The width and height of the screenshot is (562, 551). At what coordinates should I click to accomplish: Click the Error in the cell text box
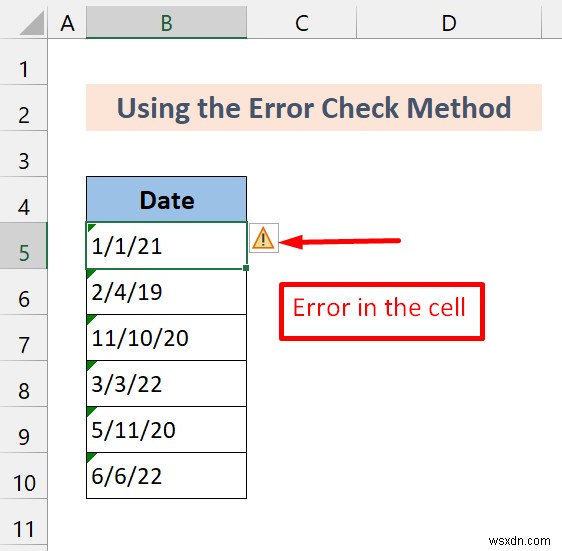tap(382, 311)
